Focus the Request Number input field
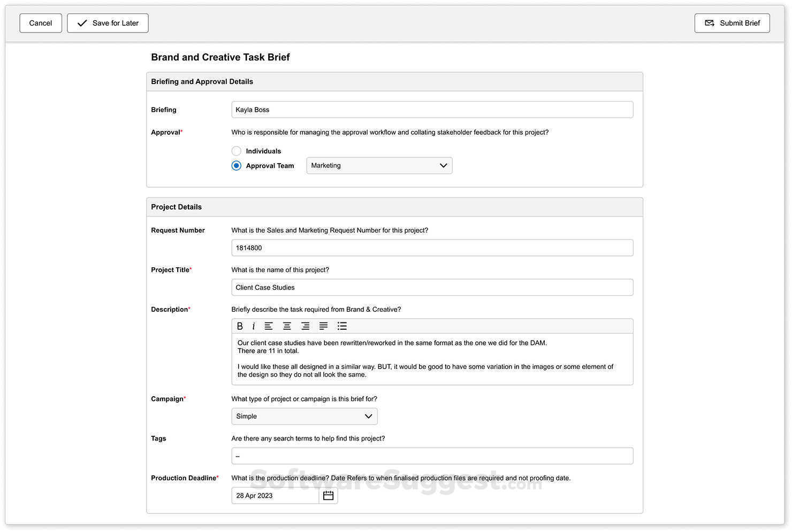This screenshot has width=792, height=532. (432, 248)
